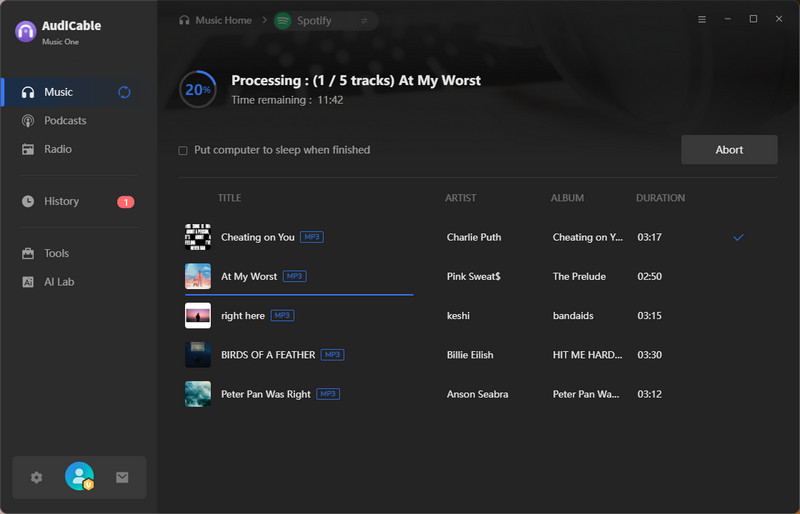Click the At My Worst progress bar
This screenshot has height=514, width=800.
(x=299, y=295)
